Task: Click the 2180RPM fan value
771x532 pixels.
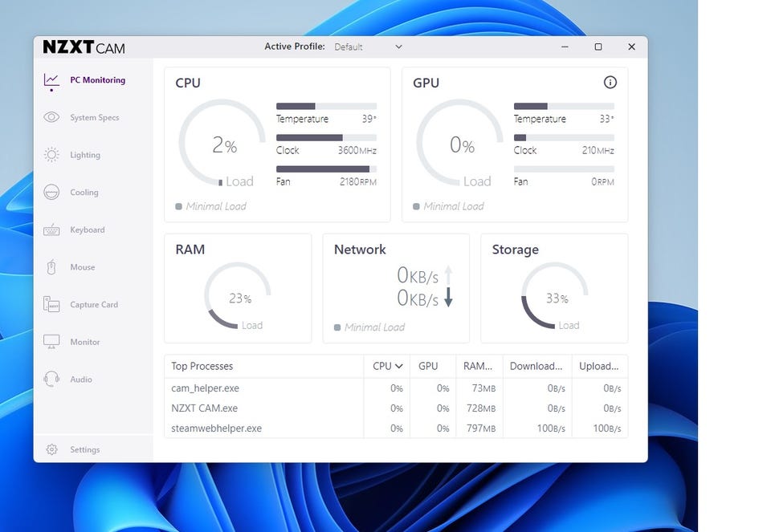Action: coord(358,182)
